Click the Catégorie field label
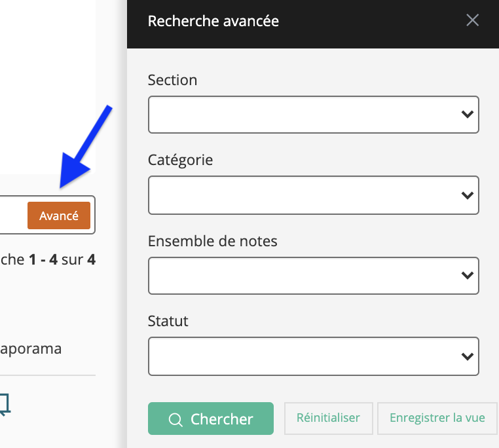Image resolution: width=499 pixels, height=448 pixels. pos(181,160)
